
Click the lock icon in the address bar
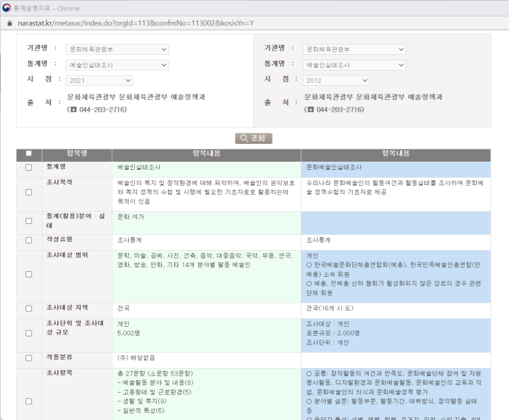(10, 23)
